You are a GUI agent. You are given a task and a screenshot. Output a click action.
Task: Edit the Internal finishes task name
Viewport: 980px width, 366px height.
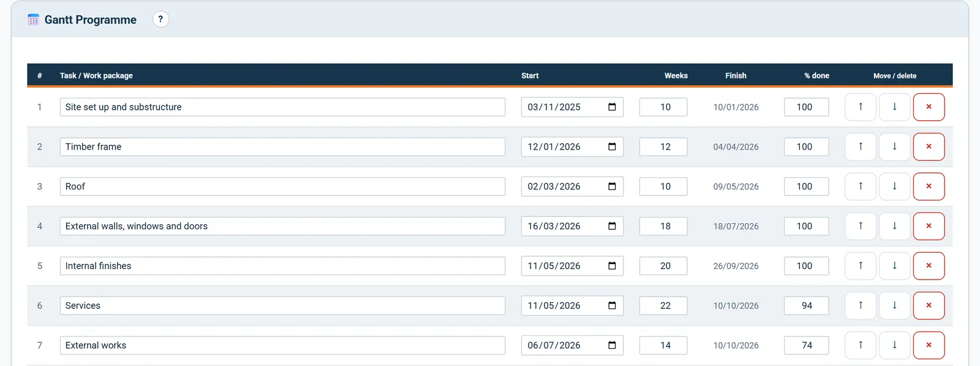[282, 265]
